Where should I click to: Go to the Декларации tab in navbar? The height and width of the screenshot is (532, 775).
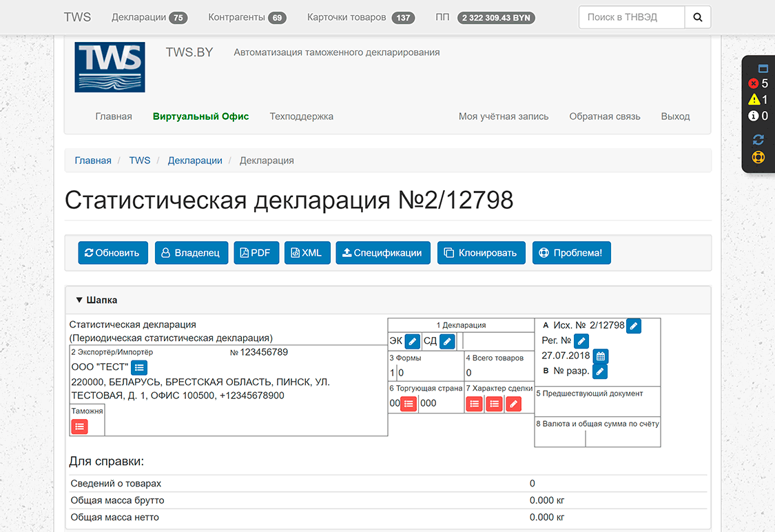click(x=149, y=17)
